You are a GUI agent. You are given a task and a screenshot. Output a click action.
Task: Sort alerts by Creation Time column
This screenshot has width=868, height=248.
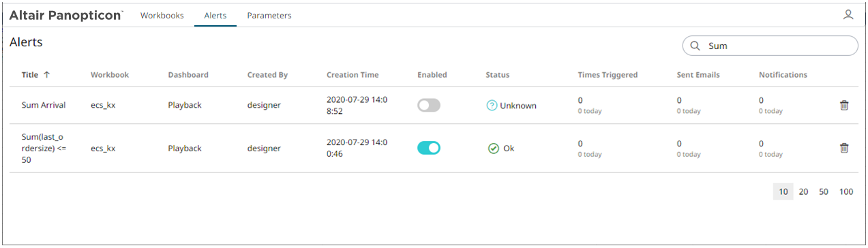coord(353,75)
